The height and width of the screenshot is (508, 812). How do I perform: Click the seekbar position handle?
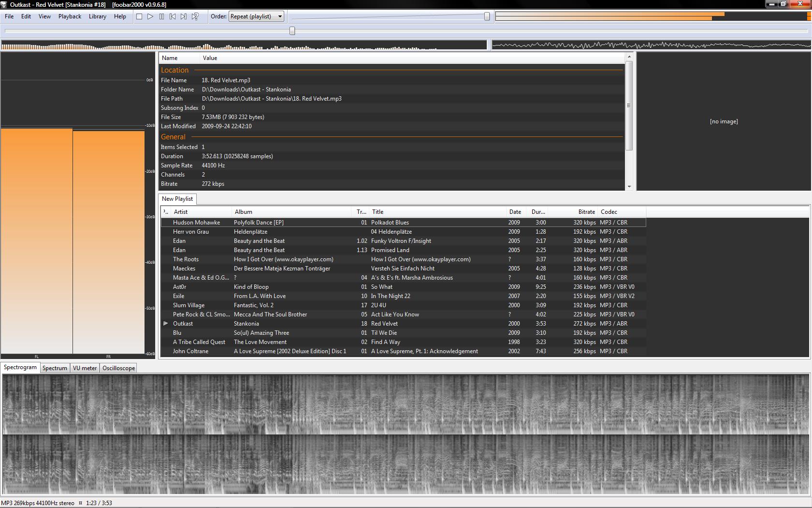point(292,31)
